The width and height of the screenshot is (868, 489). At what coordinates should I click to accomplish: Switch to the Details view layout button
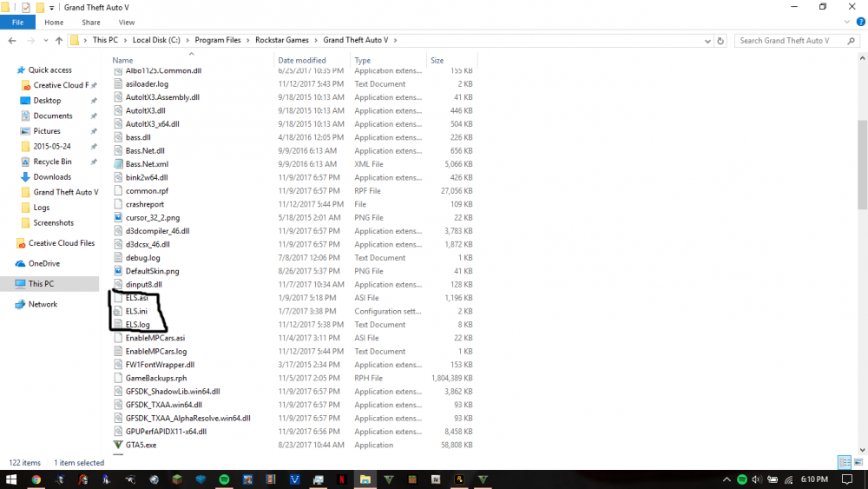click(x=845, y=462)
